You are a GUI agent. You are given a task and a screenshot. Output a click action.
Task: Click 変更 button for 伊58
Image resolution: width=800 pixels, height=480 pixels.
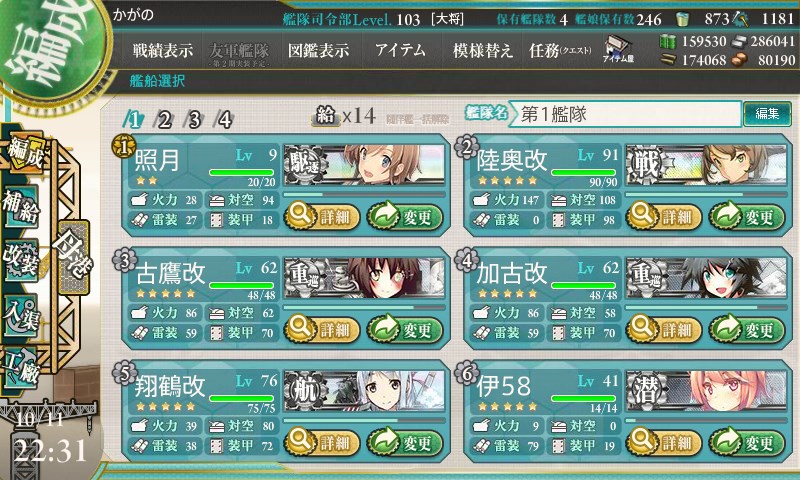pos(747,442)
